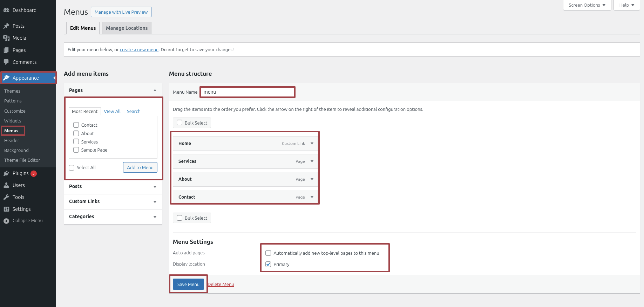The height and width of the screenshot is (307, 644).
Task: Click the Collapse Menu arrow icon
Action: point(6,221)
